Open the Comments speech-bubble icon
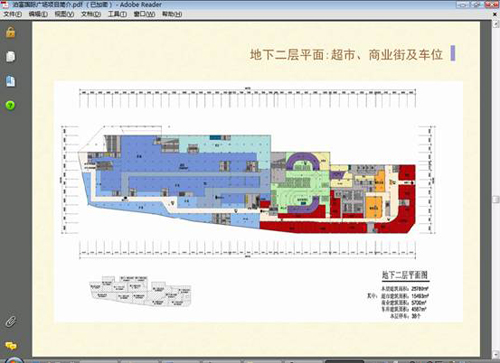This screenshot has height=363, width=500. tap(11, 345)
